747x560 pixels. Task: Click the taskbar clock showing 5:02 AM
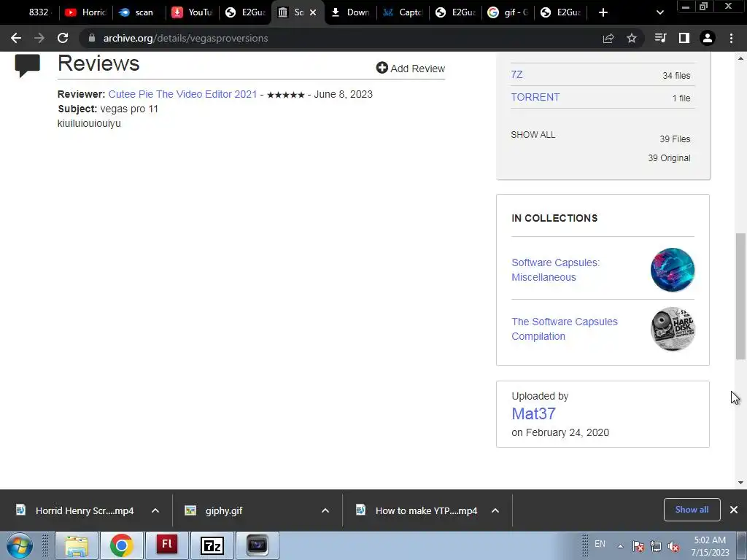[710, 545]
